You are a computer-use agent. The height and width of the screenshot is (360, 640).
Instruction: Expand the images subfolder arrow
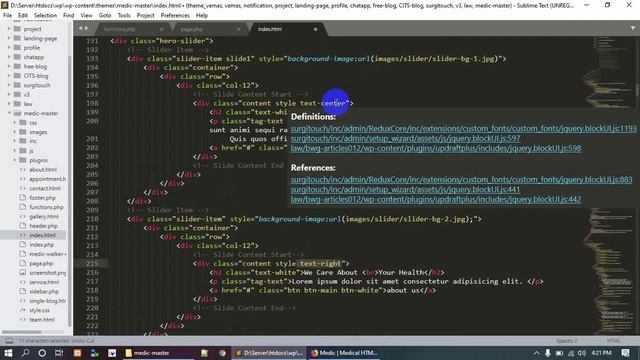[15, 132]
